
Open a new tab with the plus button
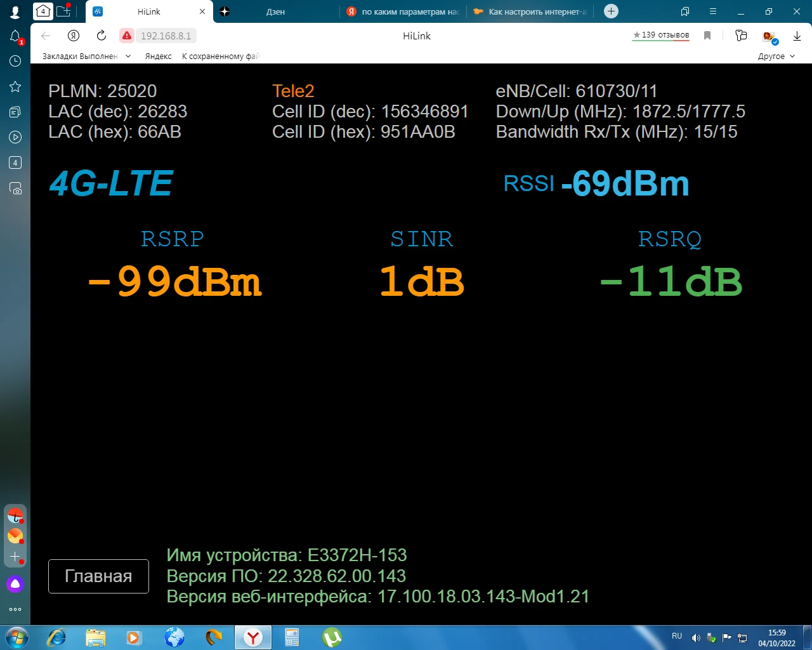coord(611,11)
